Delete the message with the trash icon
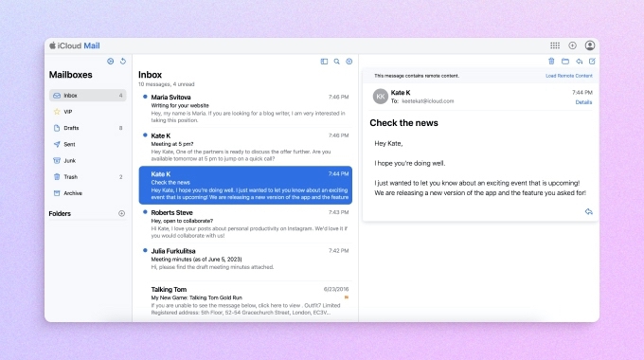 [551, 62]
